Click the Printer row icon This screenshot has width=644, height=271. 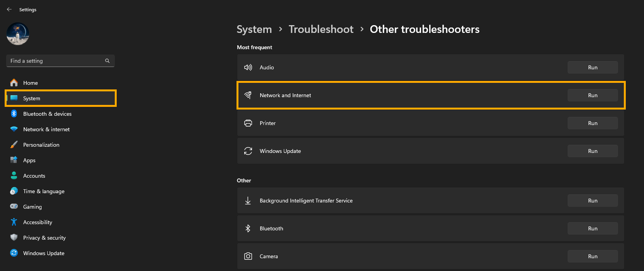tap(248, 123)
